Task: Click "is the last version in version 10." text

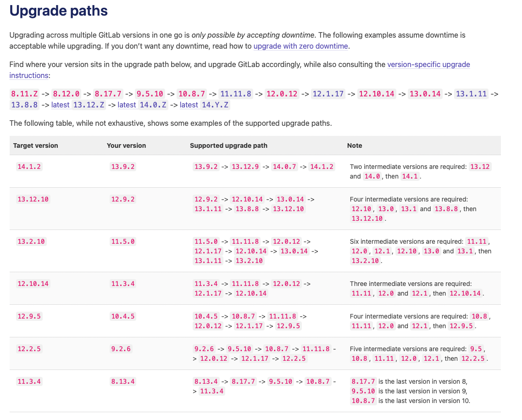Action: 424,401
